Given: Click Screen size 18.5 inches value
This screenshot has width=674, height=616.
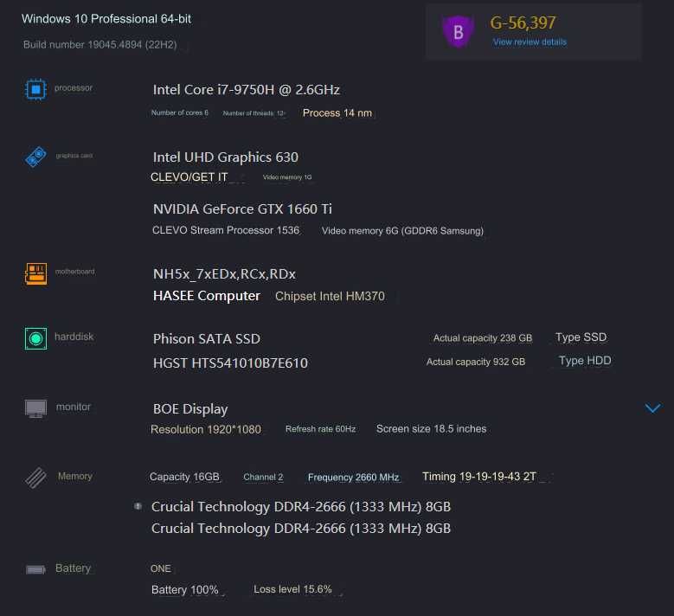Looking at the screenshot, I should (432, 429).
